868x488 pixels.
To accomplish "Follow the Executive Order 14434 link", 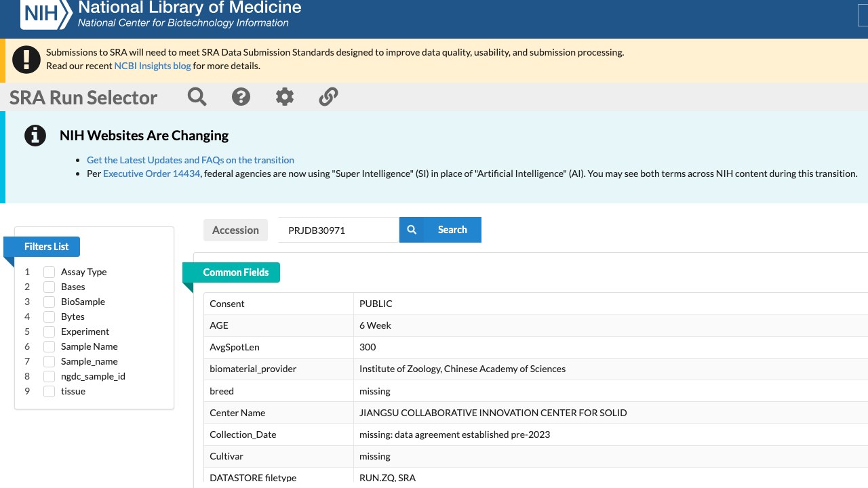I will [152, 174].
